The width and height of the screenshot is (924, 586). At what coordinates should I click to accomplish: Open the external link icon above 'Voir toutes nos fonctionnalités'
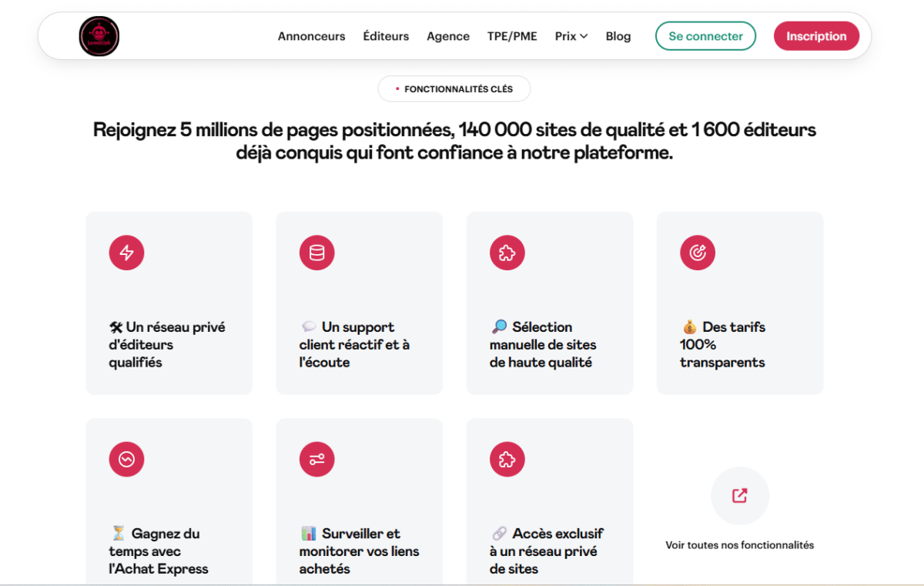739,495
